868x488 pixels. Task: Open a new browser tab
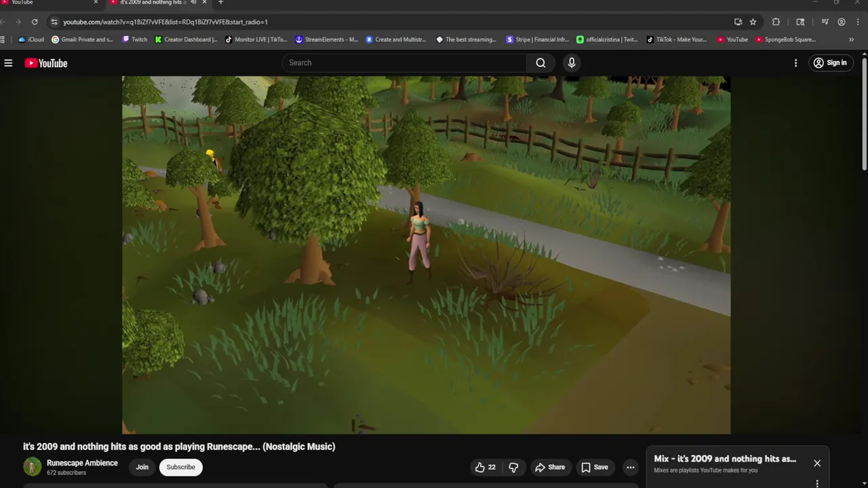[220, 2]
